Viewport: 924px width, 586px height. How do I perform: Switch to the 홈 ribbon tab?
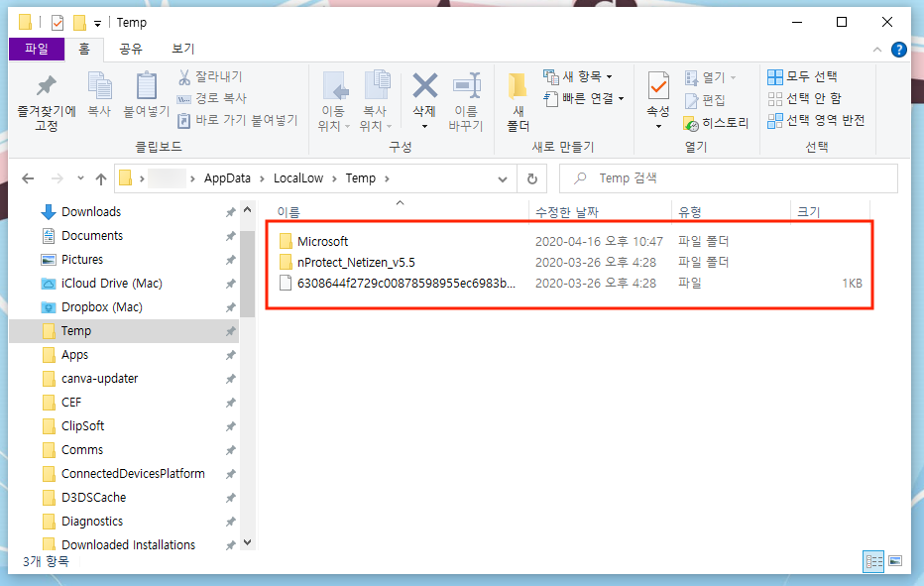84,49
